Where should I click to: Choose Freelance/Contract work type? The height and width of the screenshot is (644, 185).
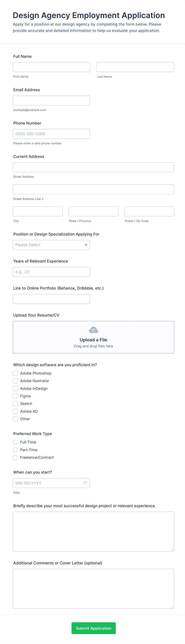click(15, 458)
